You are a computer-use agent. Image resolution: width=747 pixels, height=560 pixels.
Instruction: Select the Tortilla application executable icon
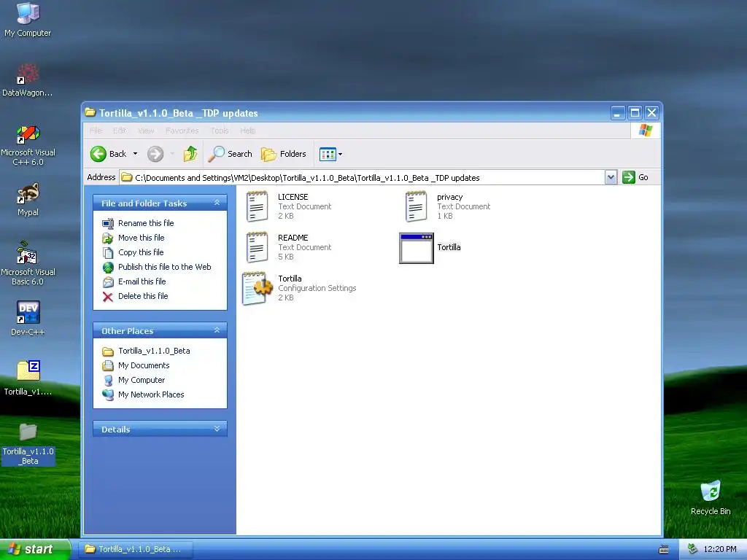click(417, 248)
